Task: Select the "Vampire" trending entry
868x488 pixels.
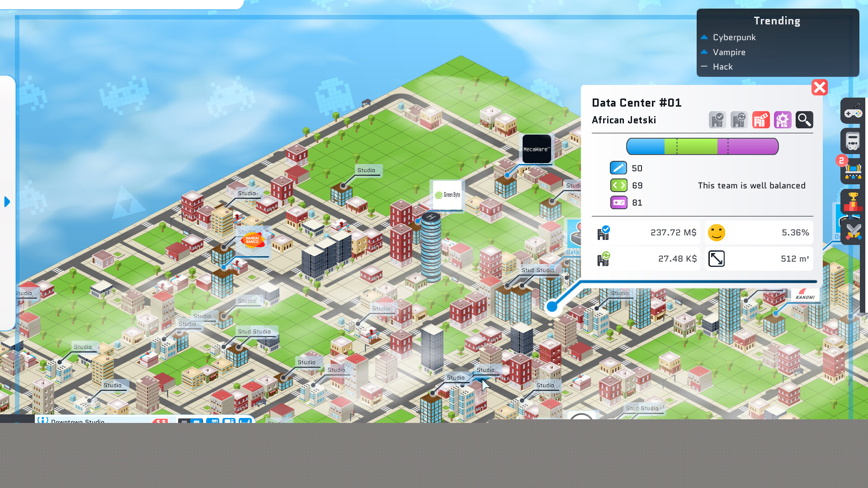Action: pos(729,52)
